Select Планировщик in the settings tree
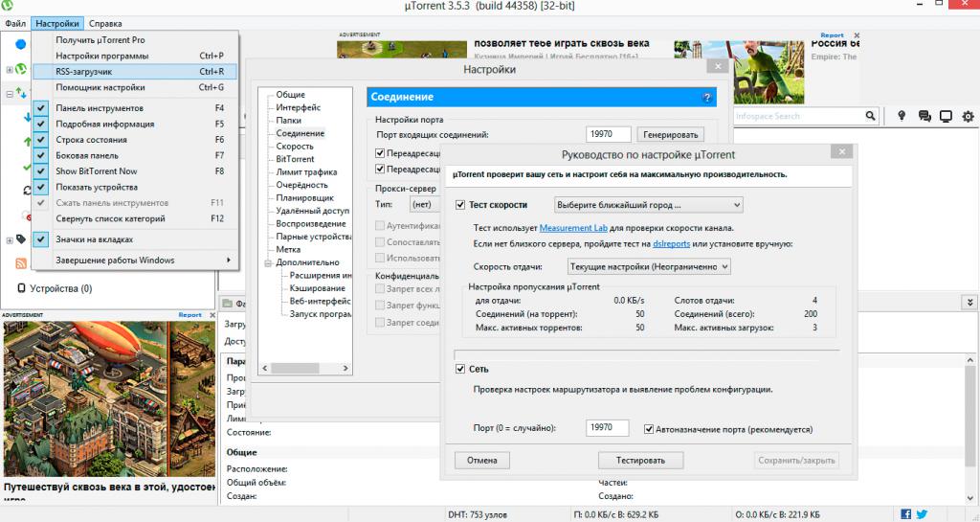Viewport: 980px width, 522px height. click(x=304, y=198)
